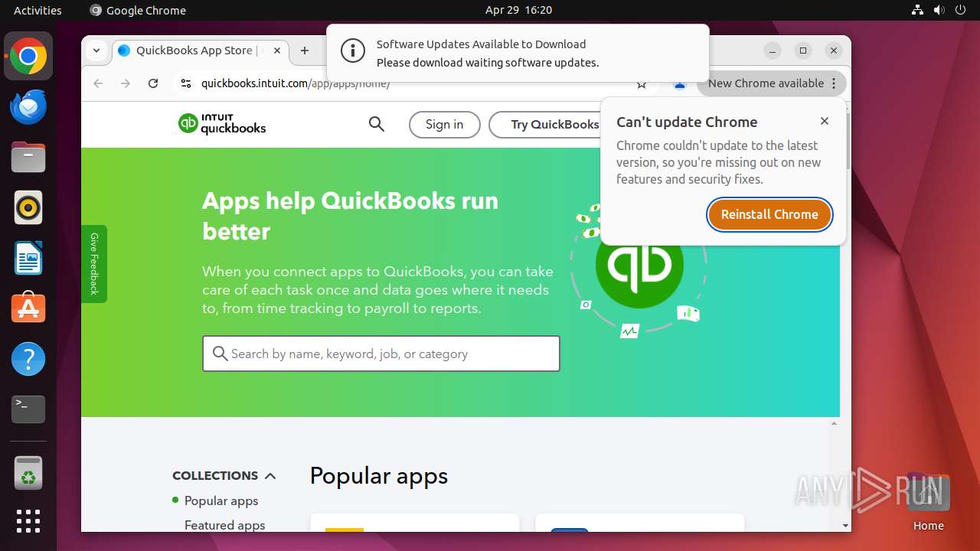Click the Apps help QuickBooks run better headline
The height and width of the screenshot is (551, 980).
(x=351, y=216)
